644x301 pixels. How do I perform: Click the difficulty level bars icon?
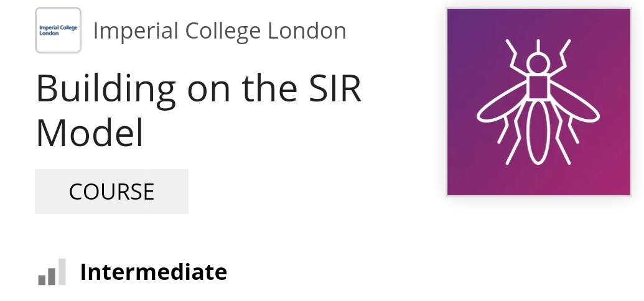pos(52,272)
